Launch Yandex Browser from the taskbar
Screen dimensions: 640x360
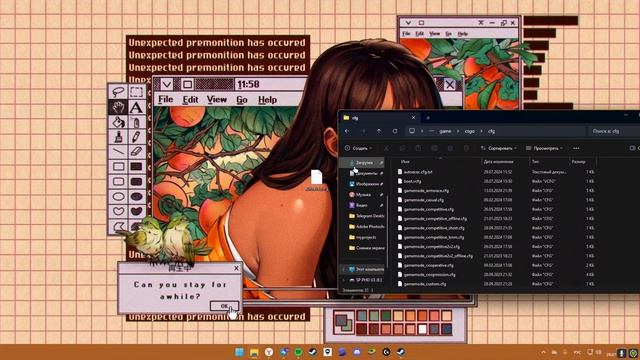point(269,352)
